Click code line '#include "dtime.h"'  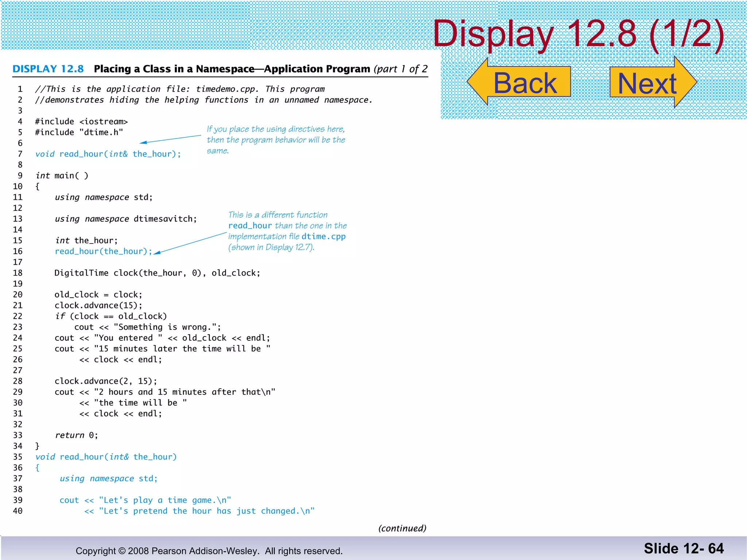[79, 132]
